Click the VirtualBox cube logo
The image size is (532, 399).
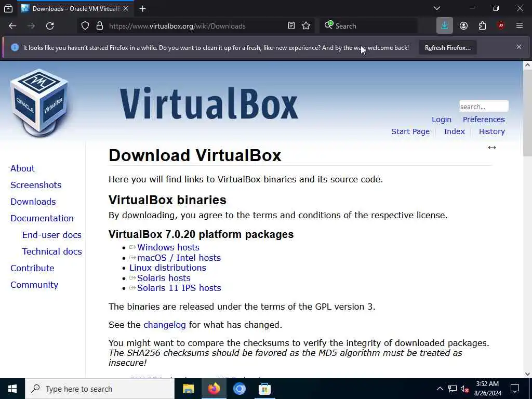coord(39,103)
